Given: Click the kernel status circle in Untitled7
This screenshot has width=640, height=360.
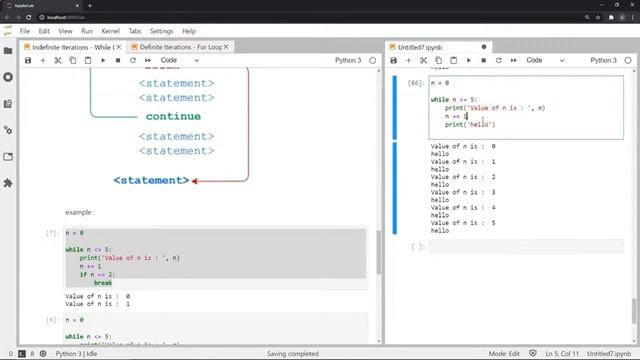Looking at the screenshot, I should tap(628, 60).
